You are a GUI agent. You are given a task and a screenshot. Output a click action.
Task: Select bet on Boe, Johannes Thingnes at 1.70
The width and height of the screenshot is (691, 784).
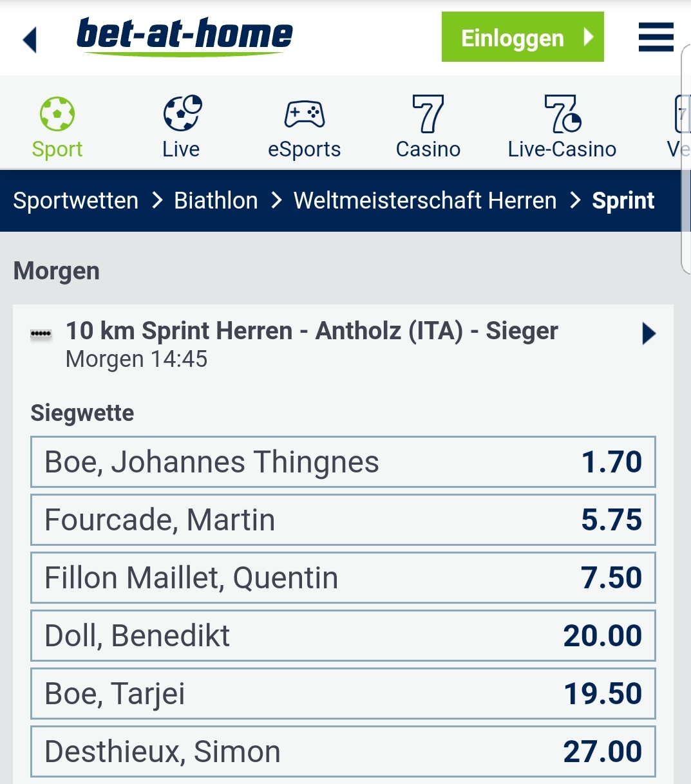pos(343,462)
